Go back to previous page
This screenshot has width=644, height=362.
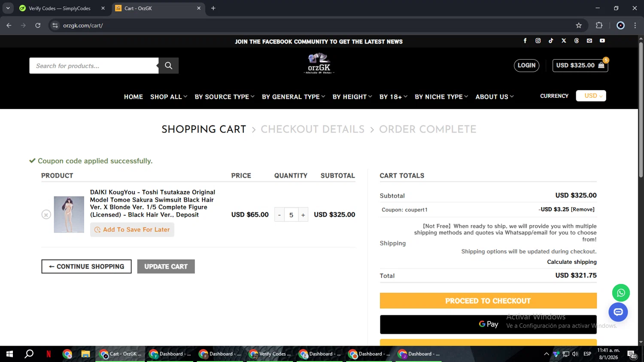tap(9, 25)
